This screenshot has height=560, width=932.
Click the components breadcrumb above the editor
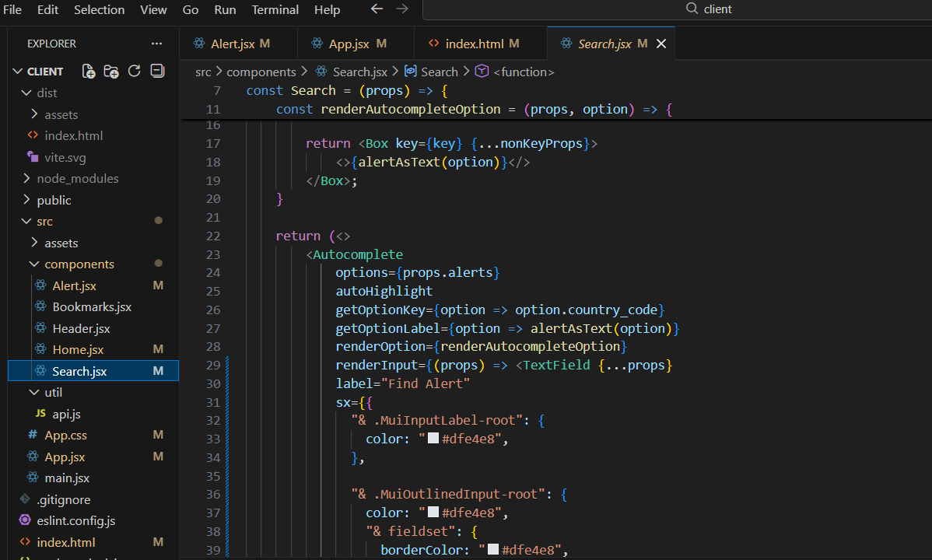coord(261,71)
